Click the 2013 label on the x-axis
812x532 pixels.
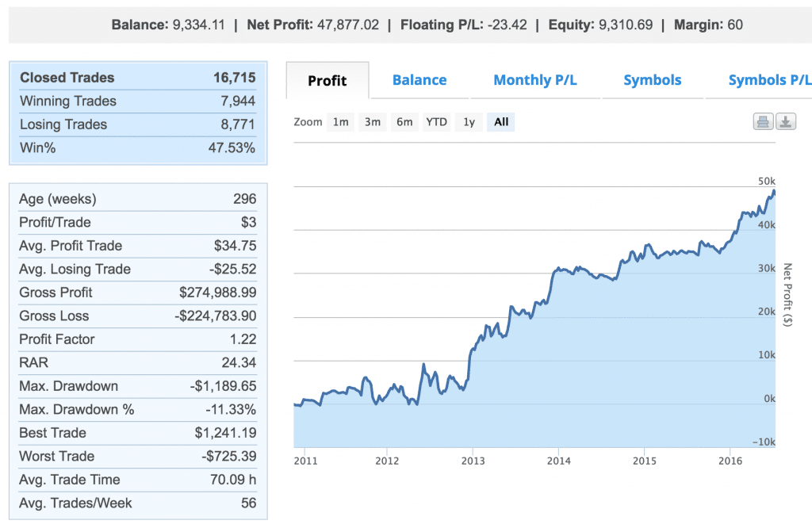coord(473,461)
